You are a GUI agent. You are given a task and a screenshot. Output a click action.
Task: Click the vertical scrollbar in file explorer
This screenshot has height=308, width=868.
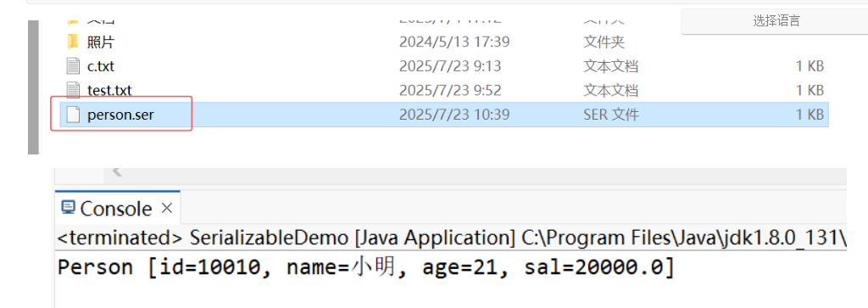pyautogui.click(x=34, y=87)
